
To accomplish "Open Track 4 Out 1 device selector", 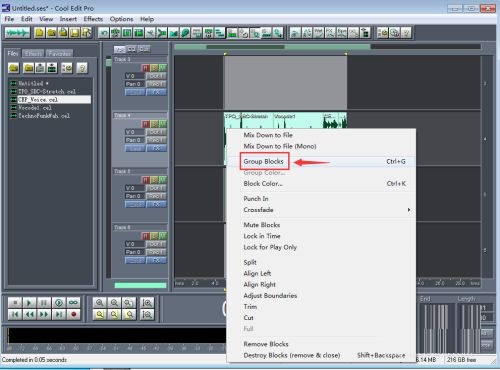I will tap(156, 132).
